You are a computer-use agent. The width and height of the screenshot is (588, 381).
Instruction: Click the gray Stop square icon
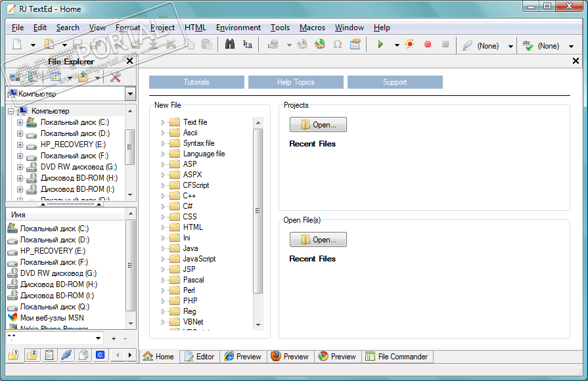click(445, 45)
